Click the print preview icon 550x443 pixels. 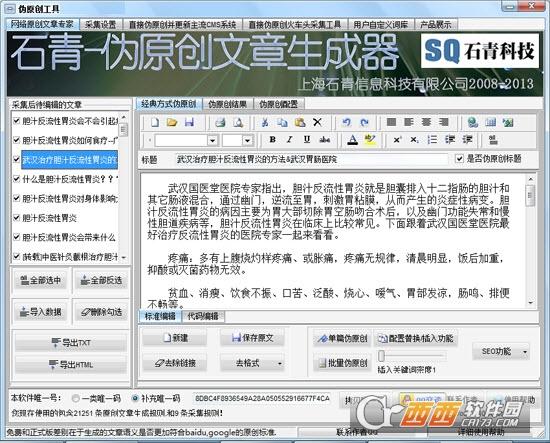point(238,122)
